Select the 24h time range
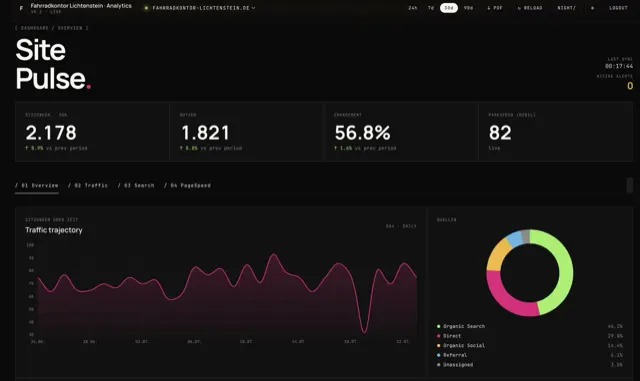The image size is (640, 381). tap(413, 8)
